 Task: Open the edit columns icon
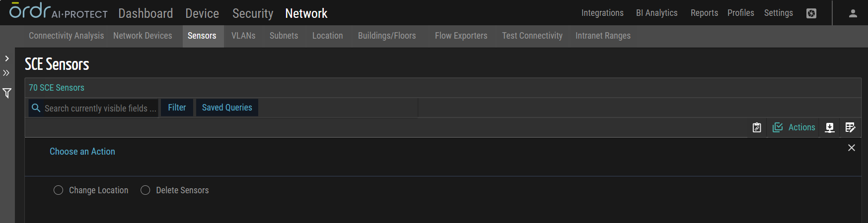pyautogui.click(x=850, y=128)
